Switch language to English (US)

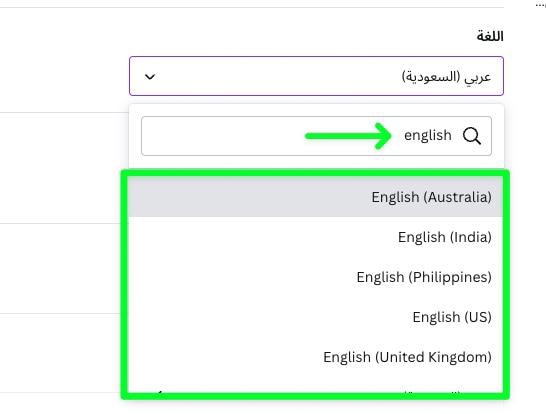tap(452, 317)
